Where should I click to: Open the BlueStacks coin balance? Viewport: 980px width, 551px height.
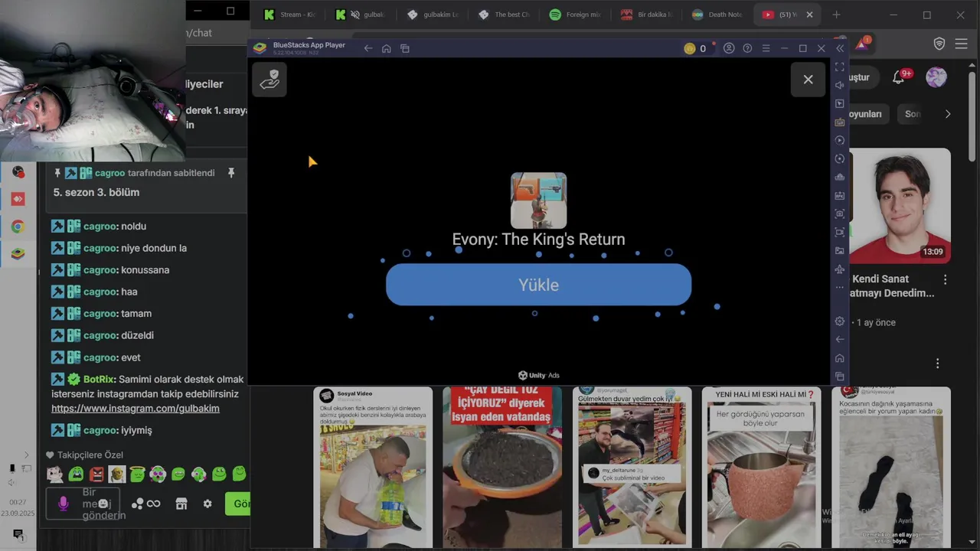[695, 48]
